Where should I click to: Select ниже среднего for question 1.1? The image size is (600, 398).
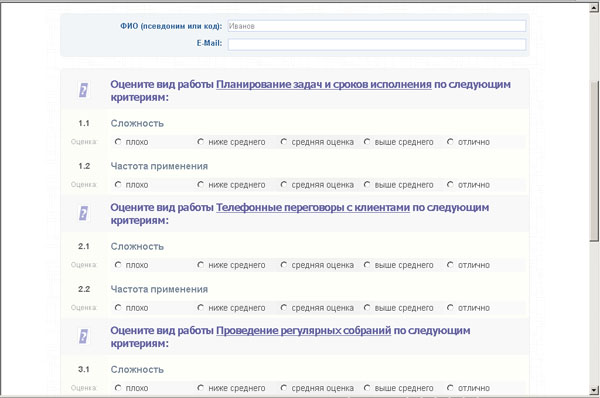(x=201, y=142)
